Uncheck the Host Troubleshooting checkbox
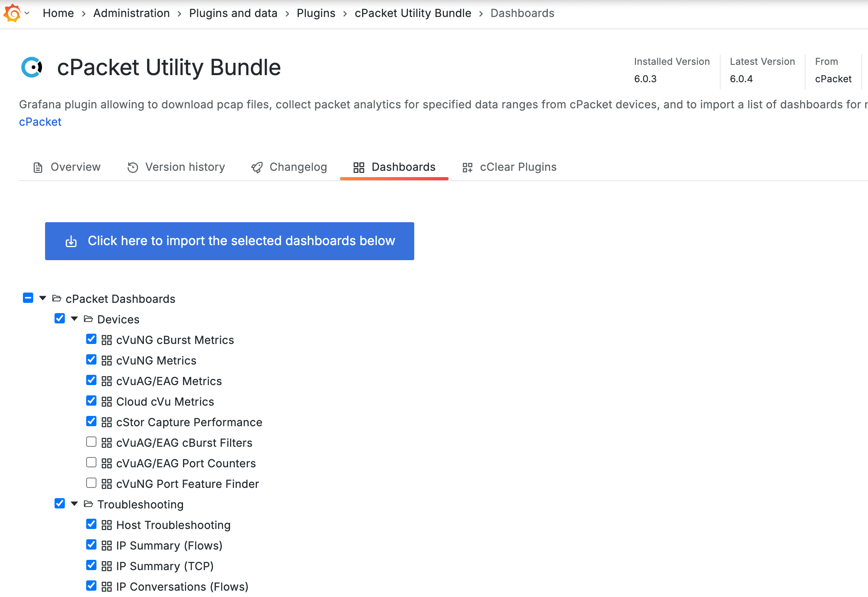Viewport: 868px width, 597px height. [91, 524]
